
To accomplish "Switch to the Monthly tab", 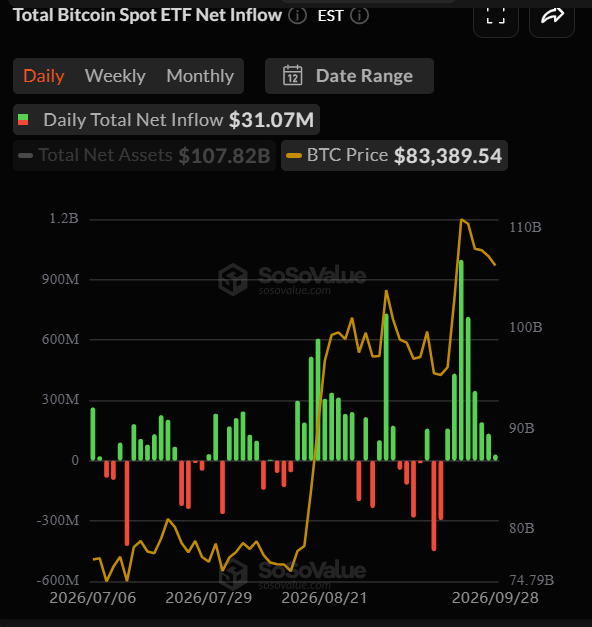I will point(200,76).
